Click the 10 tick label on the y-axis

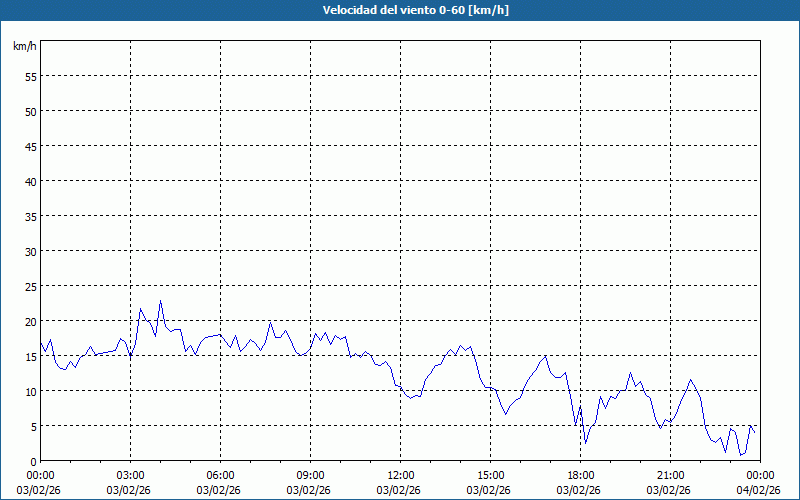30,391
